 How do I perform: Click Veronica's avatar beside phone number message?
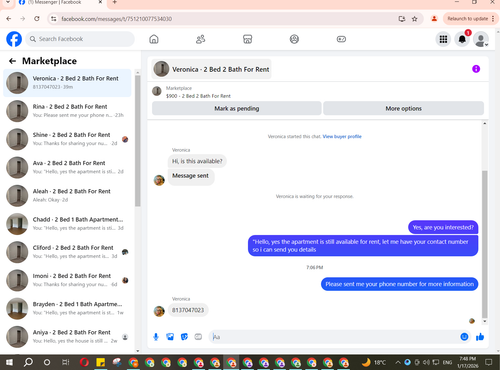point(159,311)
